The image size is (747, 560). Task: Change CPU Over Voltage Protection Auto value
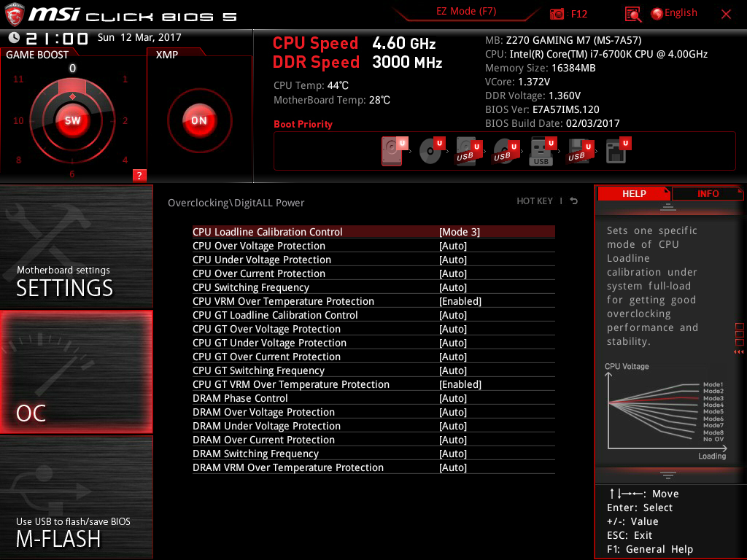(373, 246)
